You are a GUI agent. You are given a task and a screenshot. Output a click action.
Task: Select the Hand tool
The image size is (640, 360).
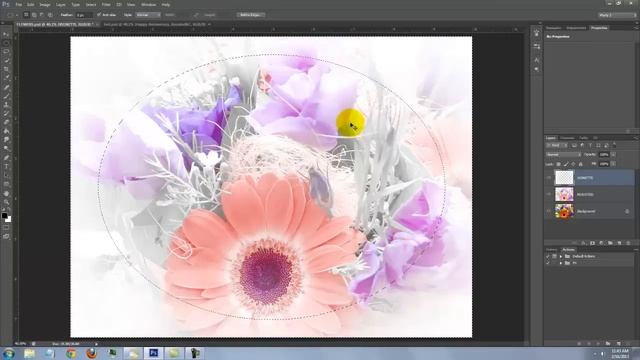6,193
